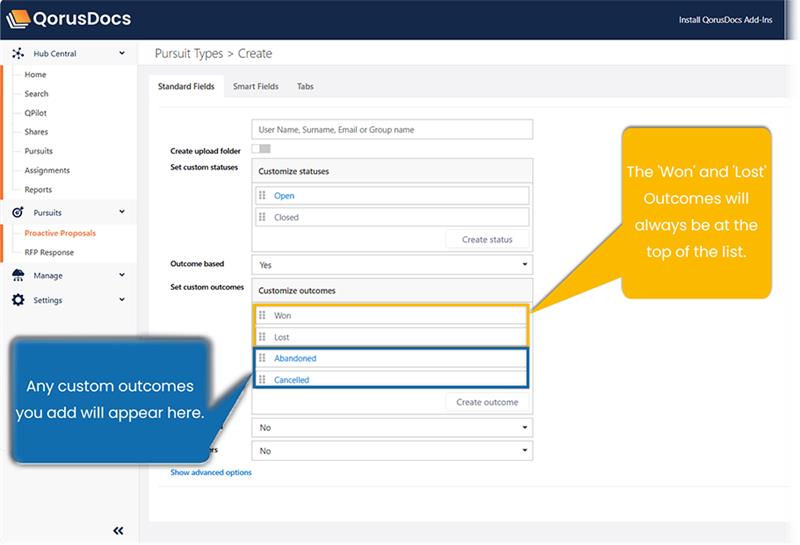Click the User Name or Group name field
Image resolution: width=800 pixels, height=545 pixels.
tap(392, 130)
